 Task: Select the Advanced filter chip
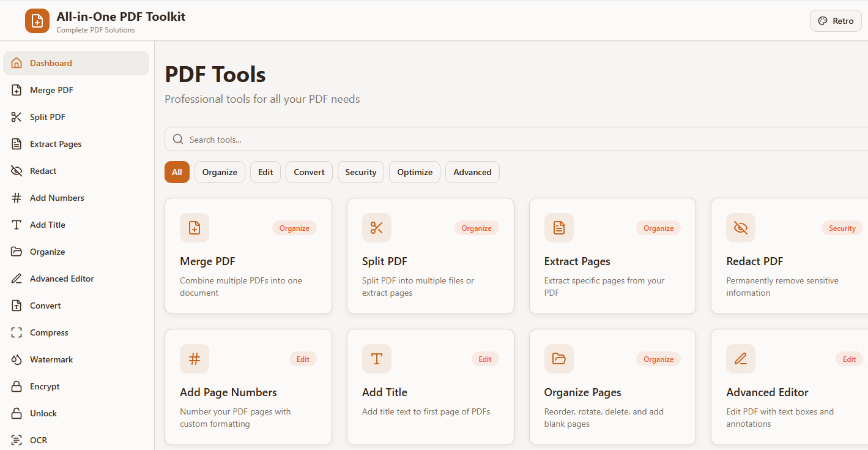472,172
